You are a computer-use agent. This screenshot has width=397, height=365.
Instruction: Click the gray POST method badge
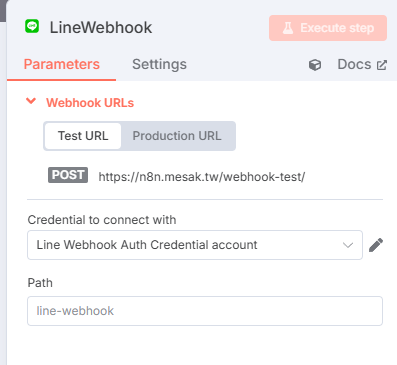pyautogui.click(x=68, y=175)
